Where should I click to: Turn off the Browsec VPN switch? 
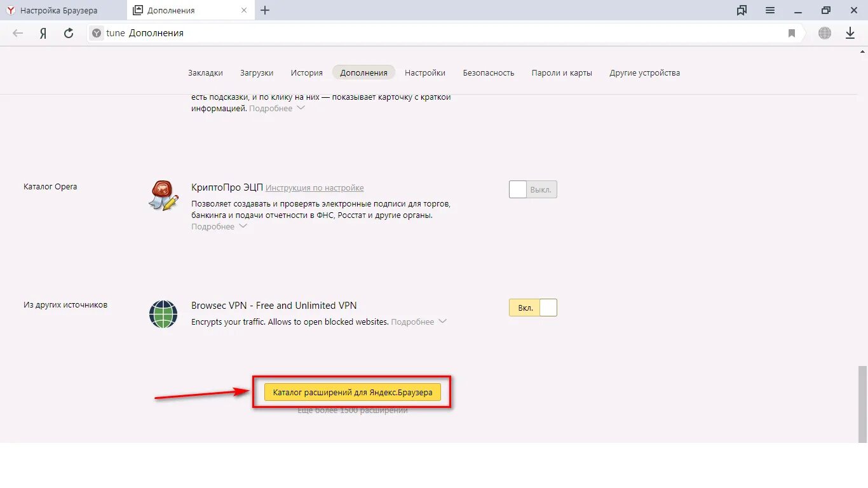click(533, 308)
